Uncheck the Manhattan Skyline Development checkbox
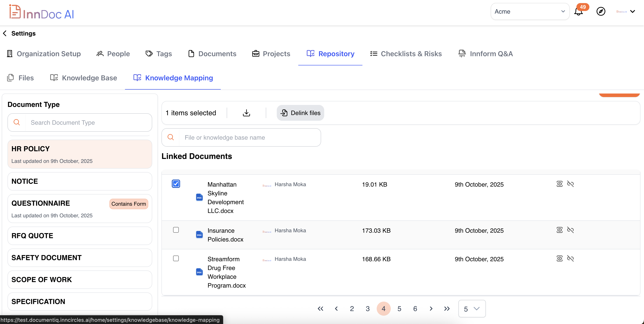 (x=176, y=184)
